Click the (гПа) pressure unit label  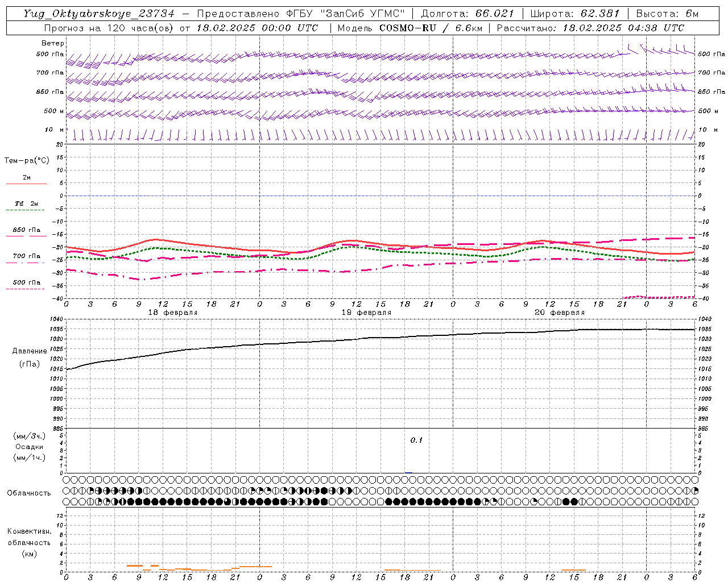30,364
